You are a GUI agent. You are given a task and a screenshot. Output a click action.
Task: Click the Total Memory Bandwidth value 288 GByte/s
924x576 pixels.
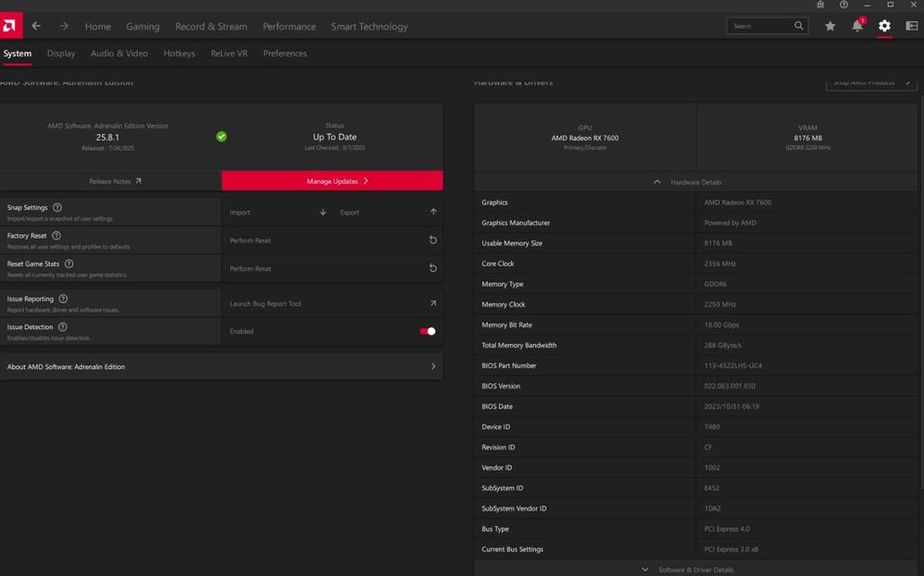[723, 346]
